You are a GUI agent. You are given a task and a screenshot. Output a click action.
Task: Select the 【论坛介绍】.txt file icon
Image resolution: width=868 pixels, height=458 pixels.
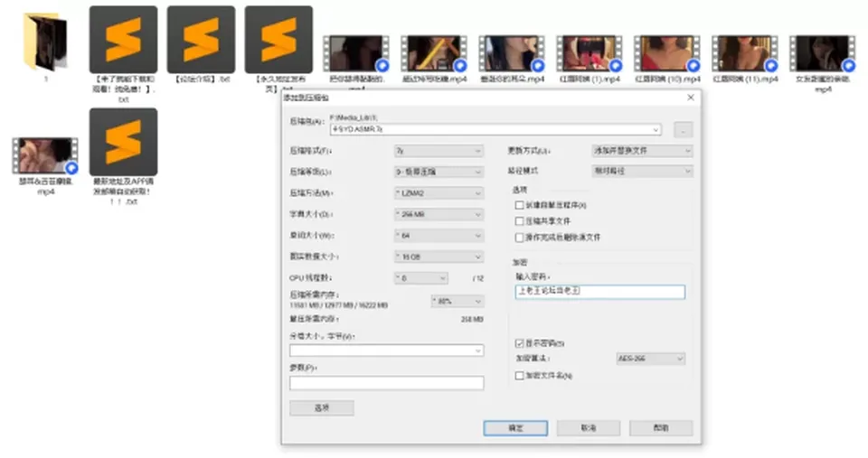201,40
